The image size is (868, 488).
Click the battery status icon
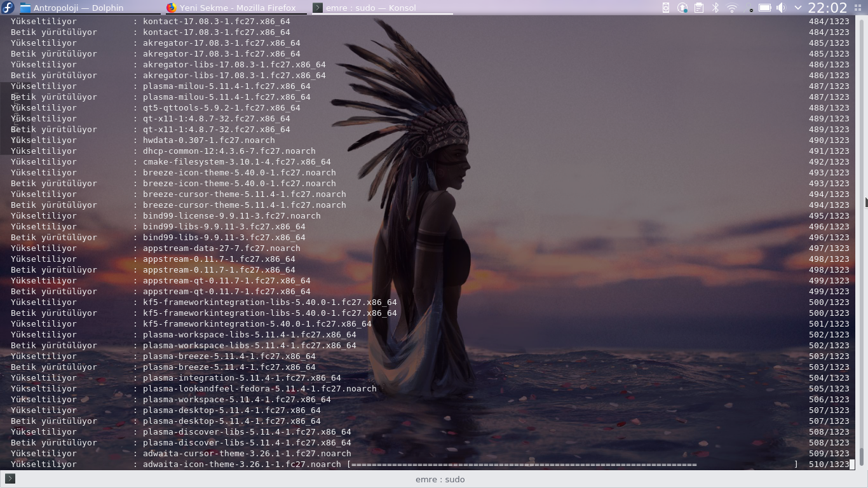click(765, 8)
